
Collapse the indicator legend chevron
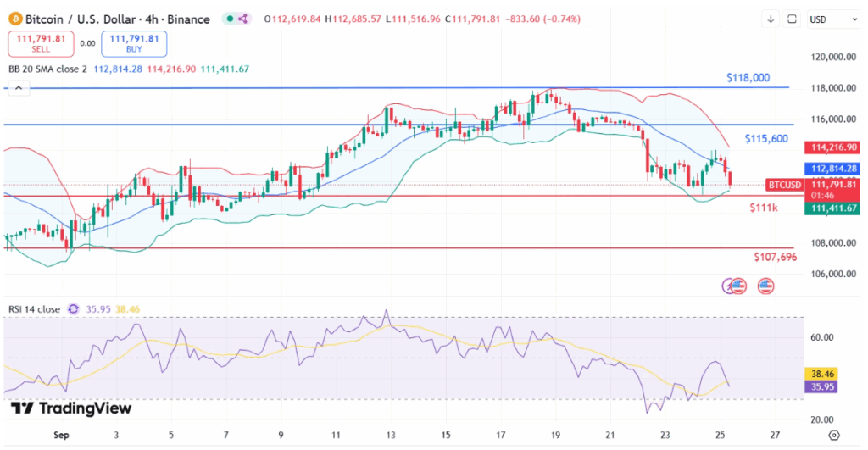click(19, 88)
